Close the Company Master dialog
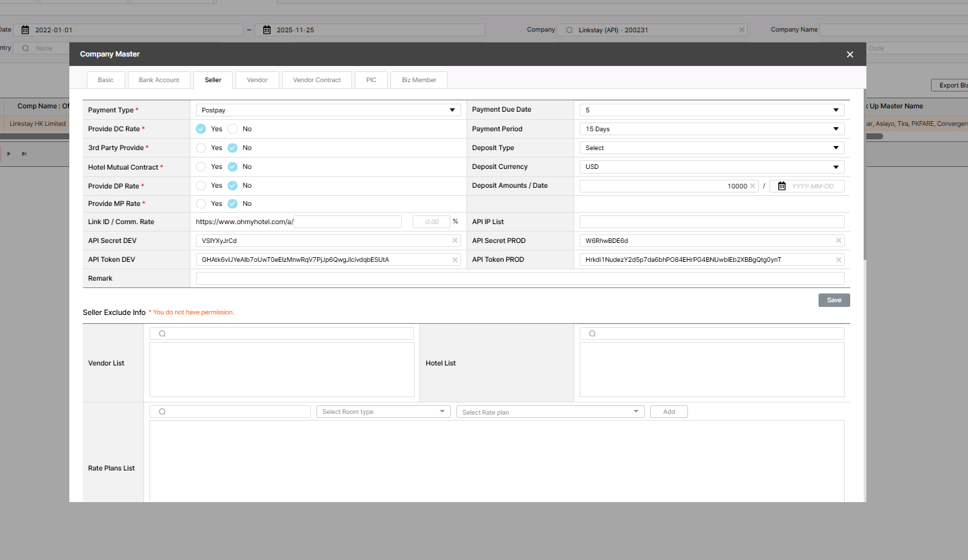968x560 pixels. click(850, 55)
